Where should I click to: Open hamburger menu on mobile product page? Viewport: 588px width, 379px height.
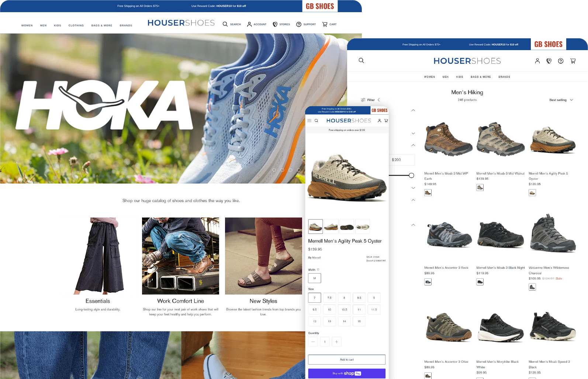coord(309,121)
